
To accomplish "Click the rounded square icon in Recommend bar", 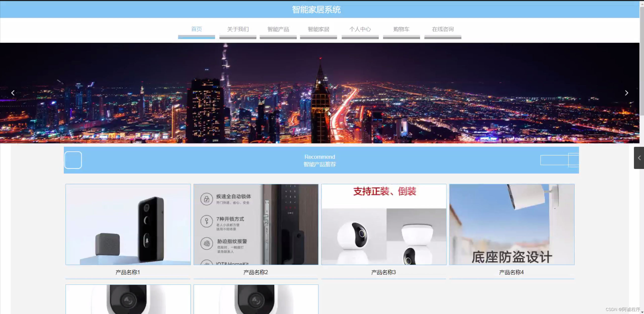I will point(73,160).
